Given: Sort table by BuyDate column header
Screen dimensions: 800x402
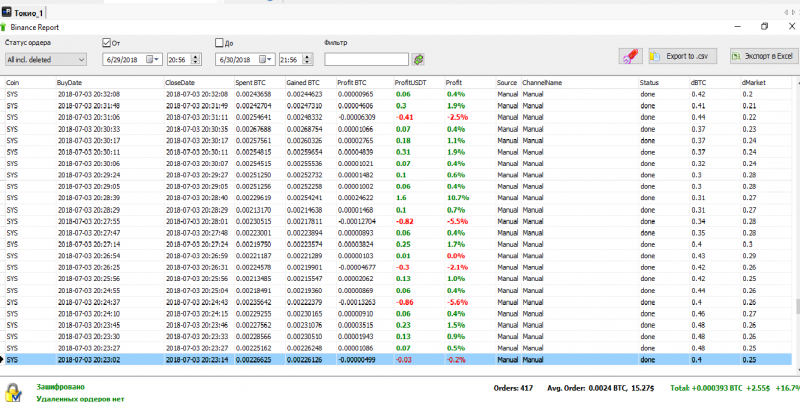Looking at the screenshot, I should pos(70,82).
